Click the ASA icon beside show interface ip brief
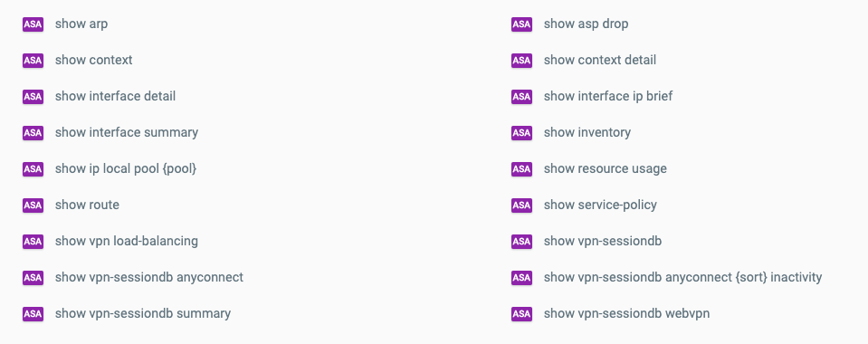This screenshot has height=344, width=868. (x=521, y=96)
